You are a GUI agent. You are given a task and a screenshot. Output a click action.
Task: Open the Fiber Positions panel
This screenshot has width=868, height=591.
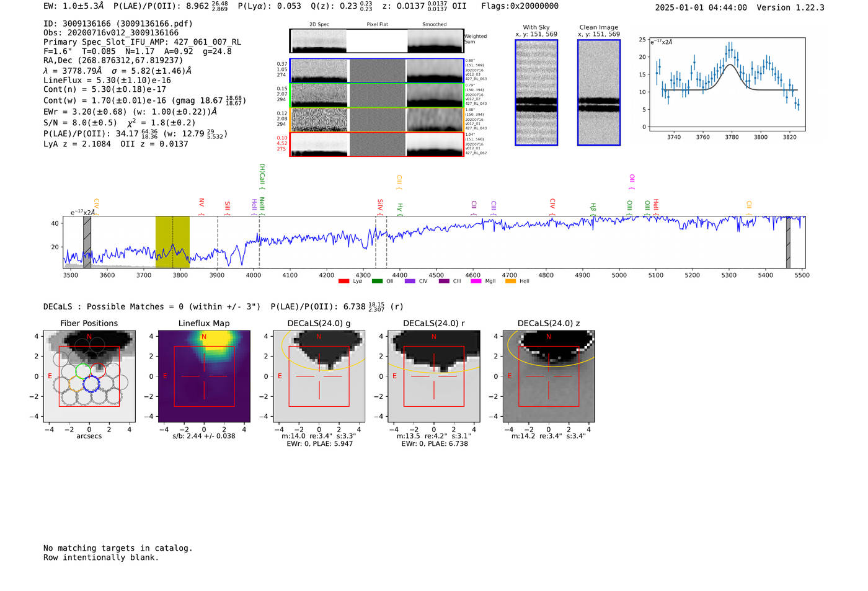tap(89, 376)
